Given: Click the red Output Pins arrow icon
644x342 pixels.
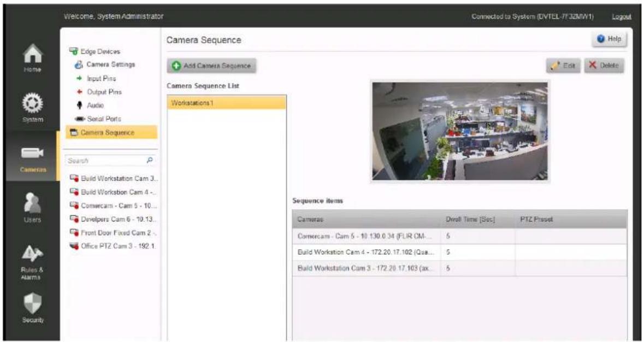Looking at the screenshot, I should pos(79,92).
